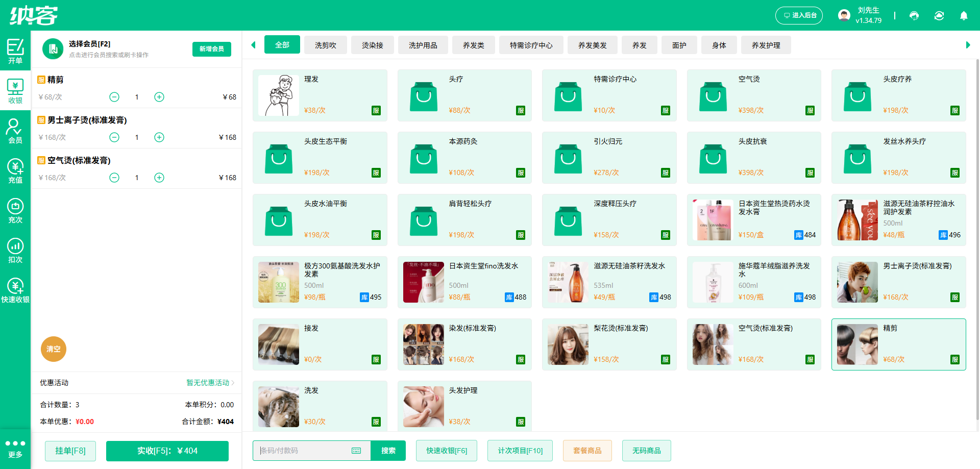Add 头发护理 service card to order

click(x=464, y=406)
